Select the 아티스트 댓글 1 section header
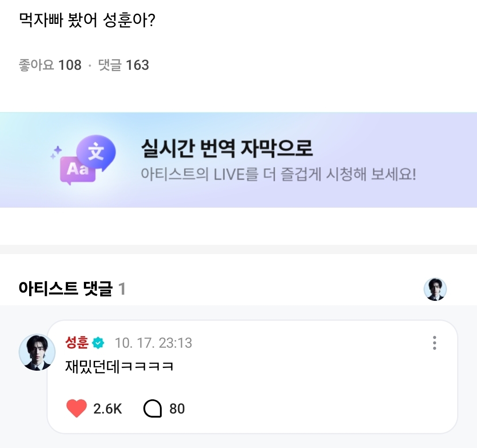The image size is (477, 448). click(x=72, y=289)
